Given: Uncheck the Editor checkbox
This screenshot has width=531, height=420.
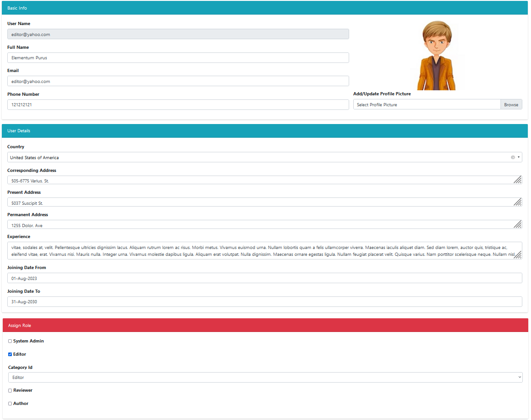Looking at the screenshot, I should [10, 354].
